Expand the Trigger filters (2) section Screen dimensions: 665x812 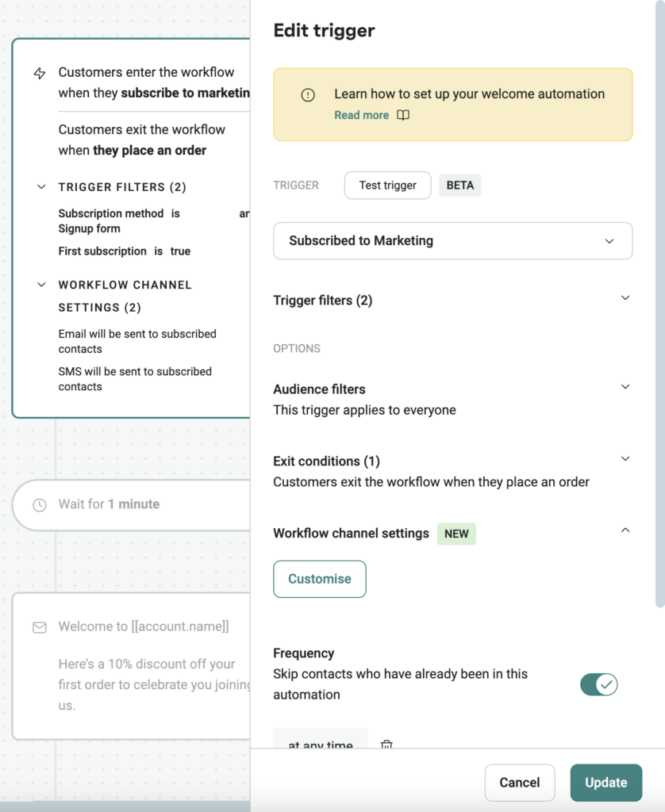(x=625, y=299)
